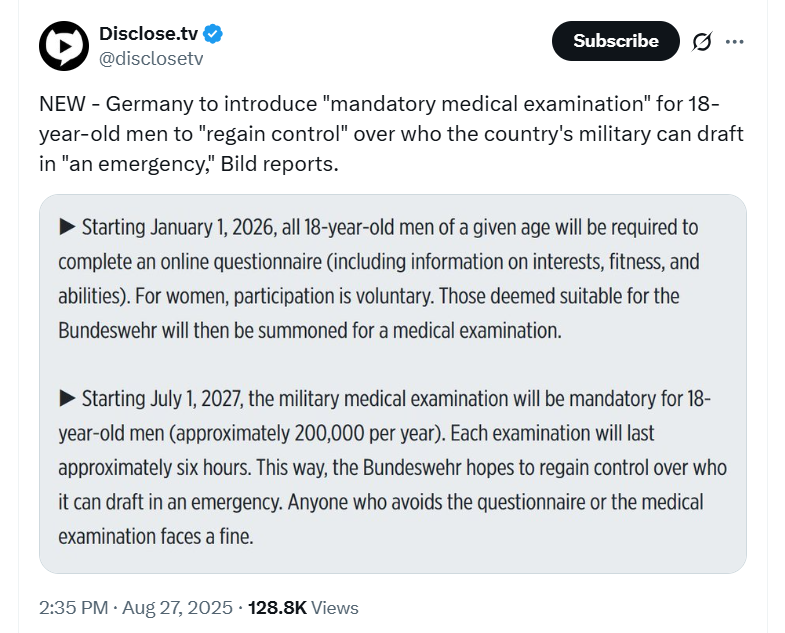Click the Disclose.tv display name
Image resolution: width=785 pixels, height=633 pixels.
tap(149, 34)
